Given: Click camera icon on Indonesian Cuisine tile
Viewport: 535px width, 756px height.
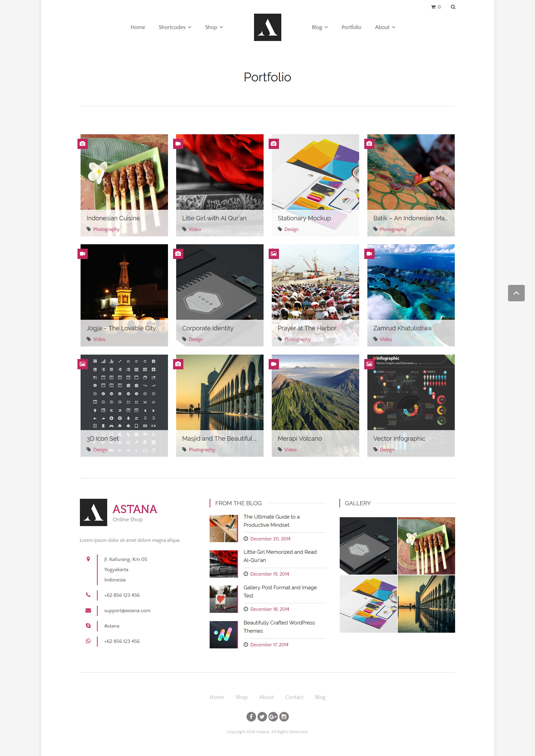Looking at the screenshot, I should (x=82, y=144).
